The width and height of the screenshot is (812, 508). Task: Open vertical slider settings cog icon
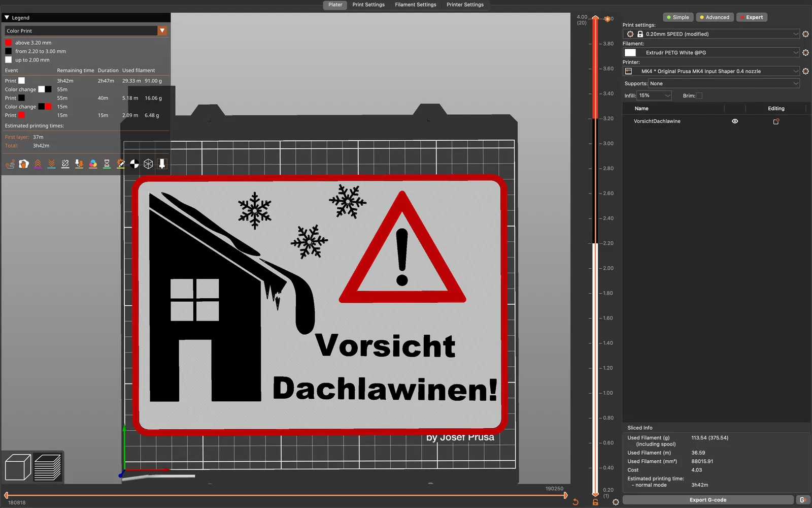click(x=616, y=502)
